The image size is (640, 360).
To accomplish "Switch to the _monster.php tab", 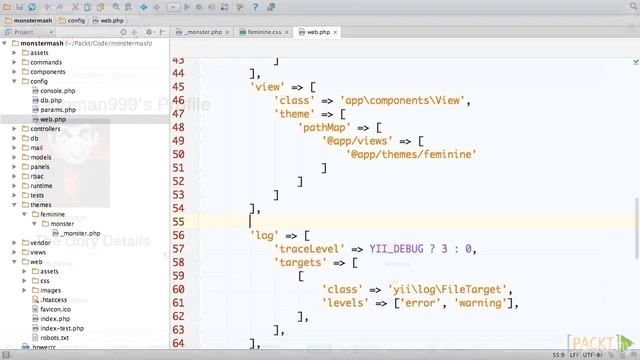I will click(x=203, y=32).
